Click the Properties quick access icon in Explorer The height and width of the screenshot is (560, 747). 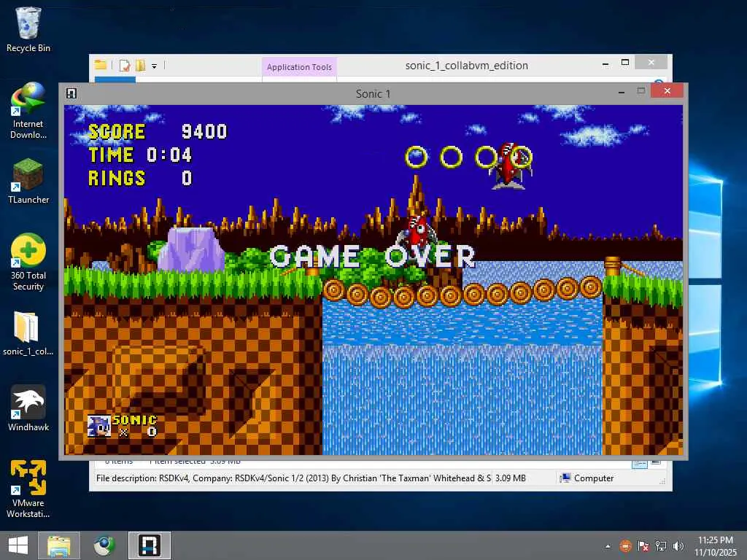pyautogui.click(x=124, y=66)
